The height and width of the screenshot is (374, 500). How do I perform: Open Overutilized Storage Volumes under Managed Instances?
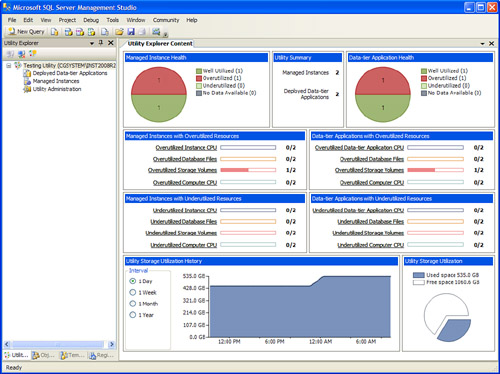(x=182, y=170)
